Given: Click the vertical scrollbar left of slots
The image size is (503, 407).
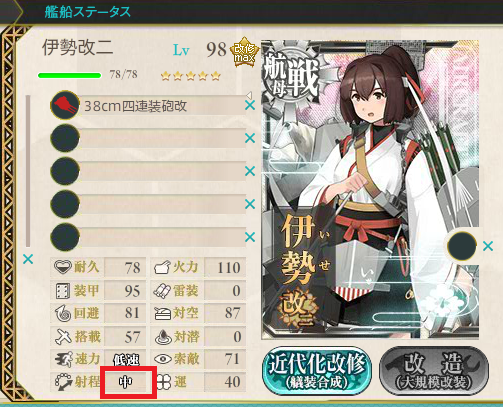Looking at the screenshot, I should pyautogui.click(x=28, y=171).
